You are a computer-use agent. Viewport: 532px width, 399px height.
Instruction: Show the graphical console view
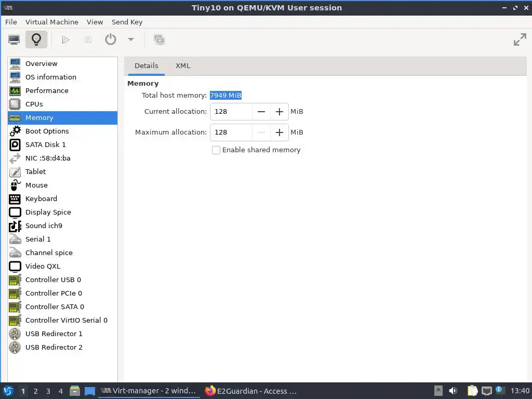14,39
